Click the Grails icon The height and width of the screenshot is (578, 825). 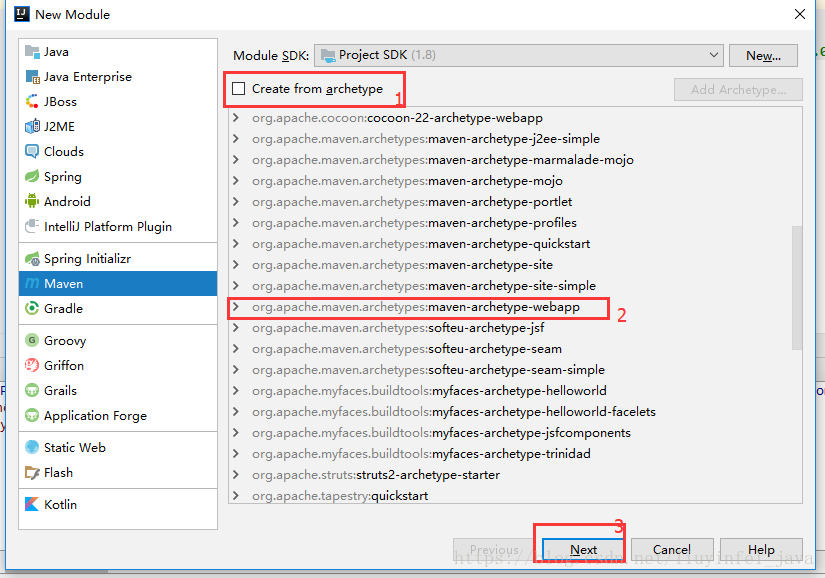[x=32, y=390]
